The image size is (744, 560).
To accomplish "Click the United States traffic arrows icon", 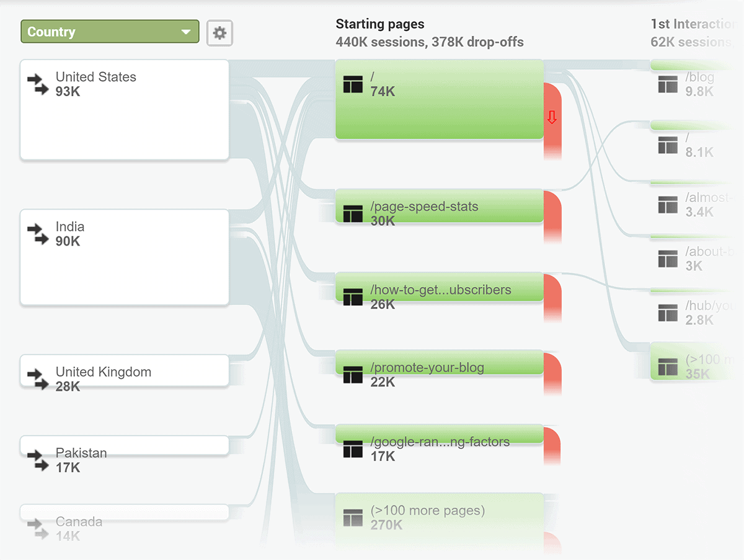I will tap(38, 84).
